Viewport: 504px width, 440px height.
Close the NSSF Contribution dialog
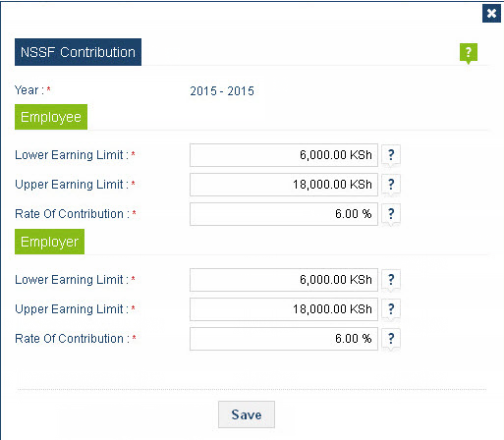pos(491,14)
